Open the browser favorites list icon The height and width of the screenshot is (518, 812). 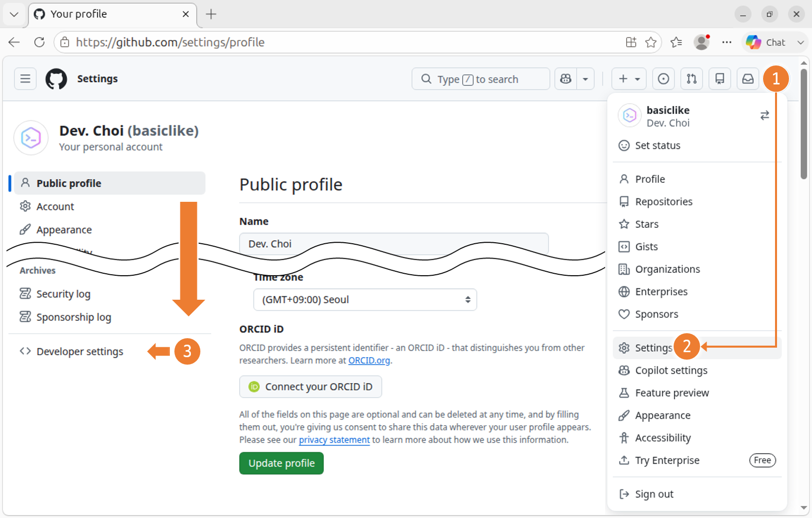[x=676, y=42]
